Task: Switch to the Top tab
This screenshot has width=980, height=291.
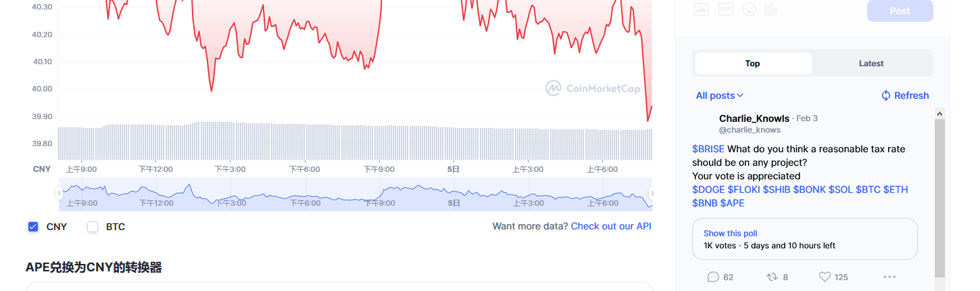Action: [753, 64]
